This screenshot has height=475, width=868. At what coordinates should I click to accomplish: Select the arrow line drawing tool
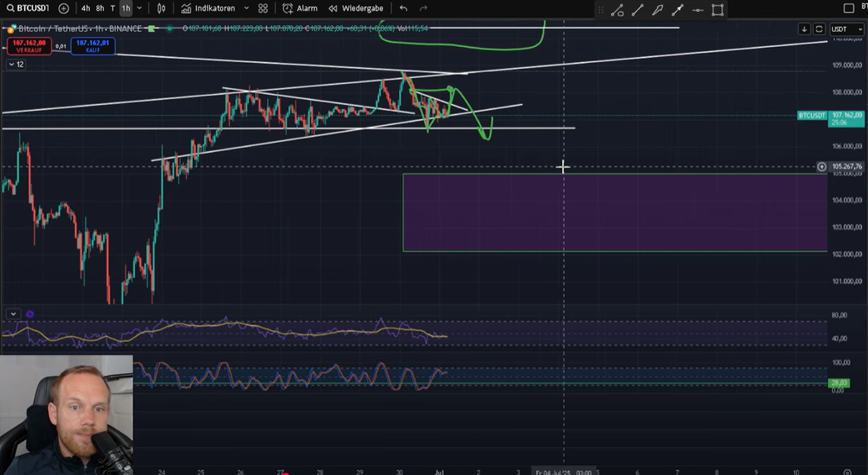point(678,10)
